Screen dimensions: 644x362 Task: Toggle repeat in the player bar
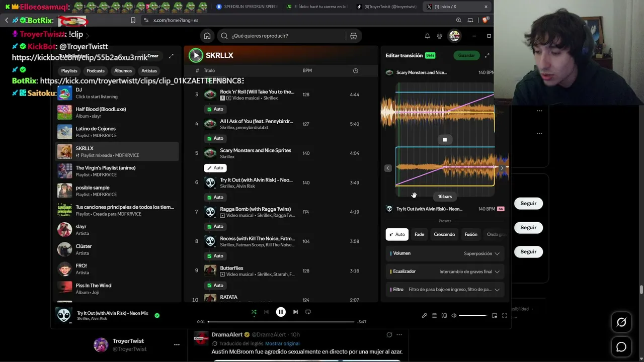(x=308, y=312)
